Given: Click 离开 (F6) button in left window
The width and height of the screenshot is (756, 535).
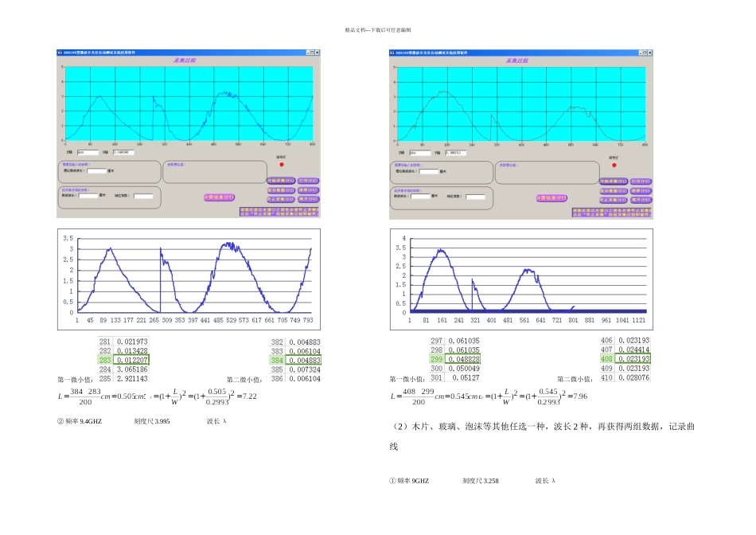Looking at the screenshot, I should 308,199.
